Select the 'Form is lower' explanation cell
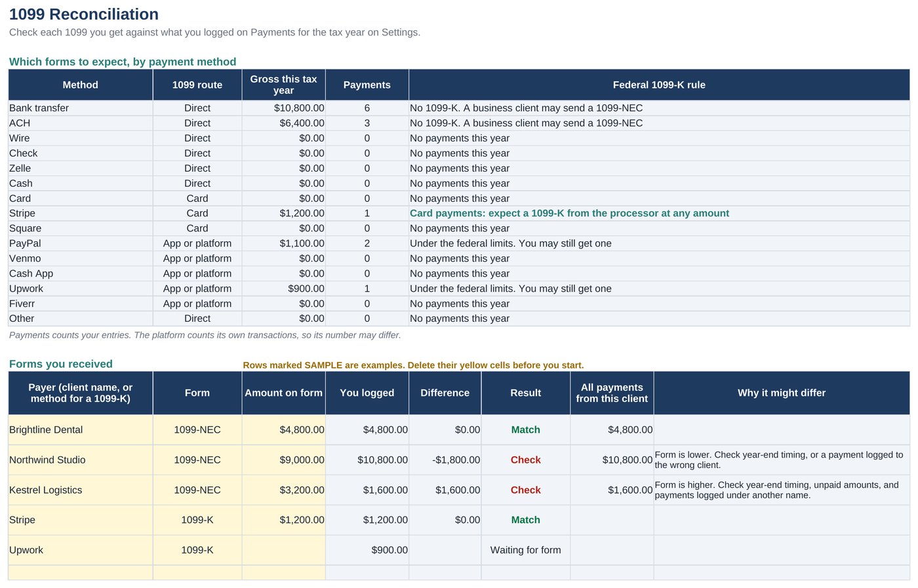This screenshot has height=588, width=918. 782,460
